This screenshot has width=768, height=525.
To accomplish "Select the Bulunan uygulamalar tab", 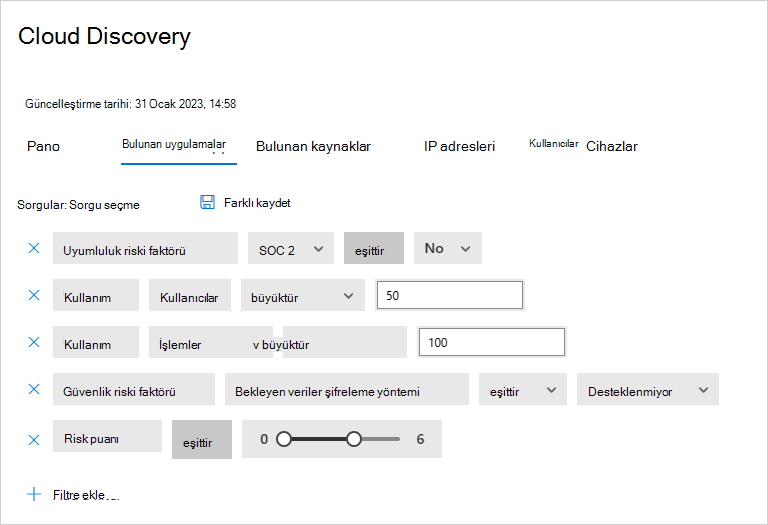I will pyautogui.click(x=174, y=144).
